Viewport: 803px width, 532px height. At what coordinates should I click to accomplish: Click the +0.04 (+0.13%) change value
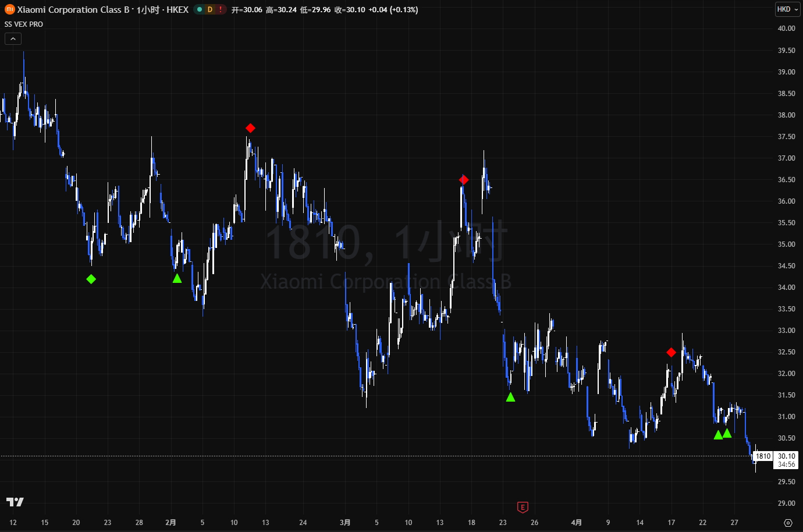(393, 10)
